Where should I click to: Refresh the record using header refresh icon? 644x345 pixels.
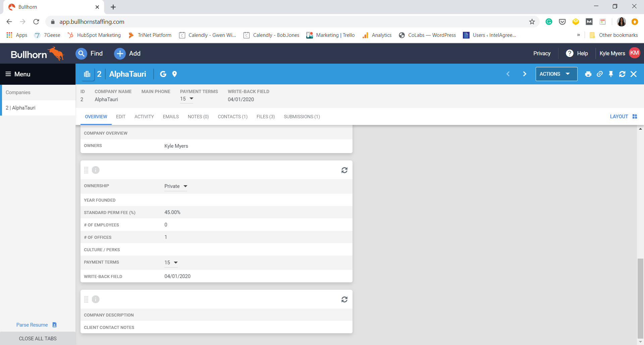622,74
